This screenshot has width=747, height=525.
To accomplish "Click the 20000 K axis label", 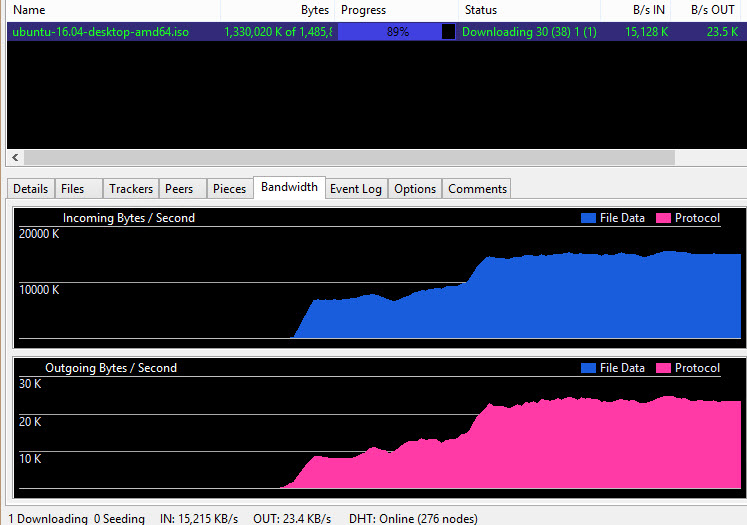I will 39,234.
